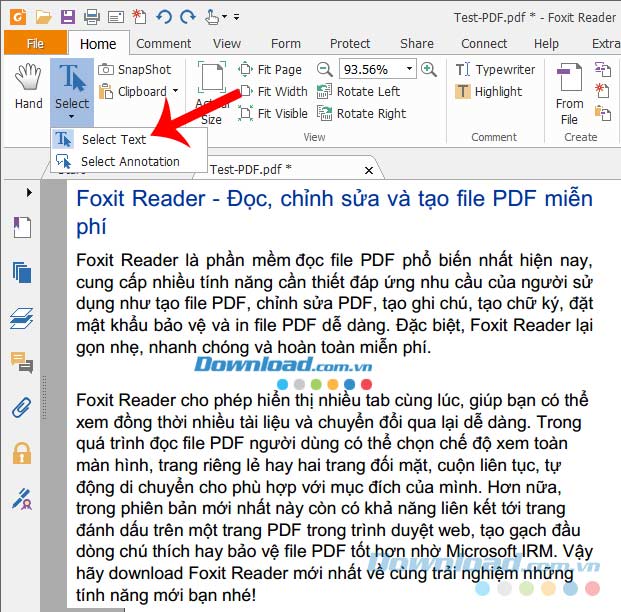This screenshot has height=612, width=621.
Task: Close the Test-PDF.pdf tab
Action: point(369,170)
